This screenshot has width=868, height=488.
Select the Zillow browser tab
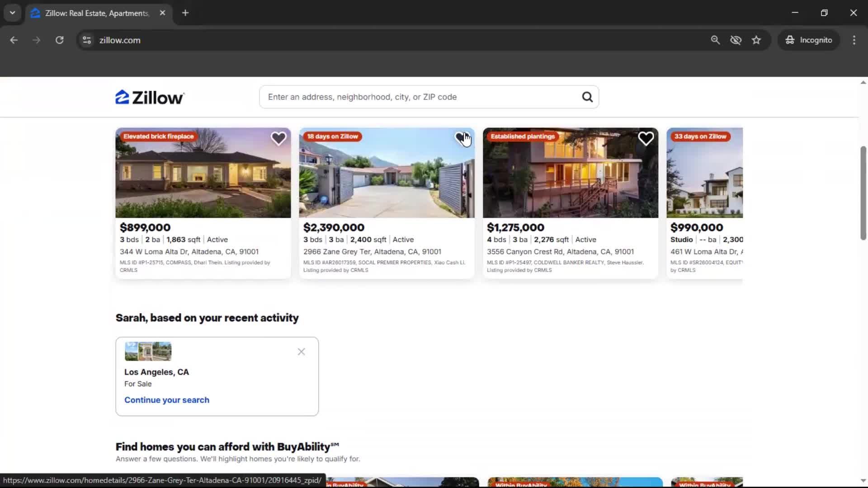pyautogui.click(x=96, y=13)
